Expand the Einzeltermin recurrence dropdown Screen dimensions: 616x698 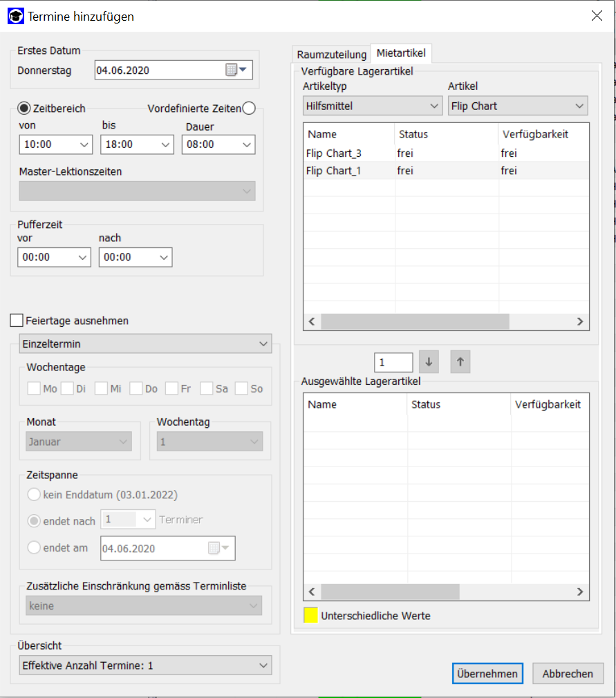[x=146, y=343]
